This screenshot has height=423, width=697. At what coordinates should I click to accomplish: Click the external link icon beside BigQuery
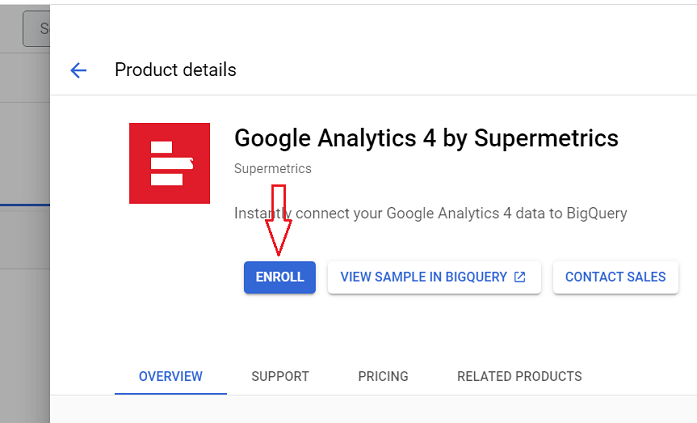pyautogui.click(x=520, y=277)
